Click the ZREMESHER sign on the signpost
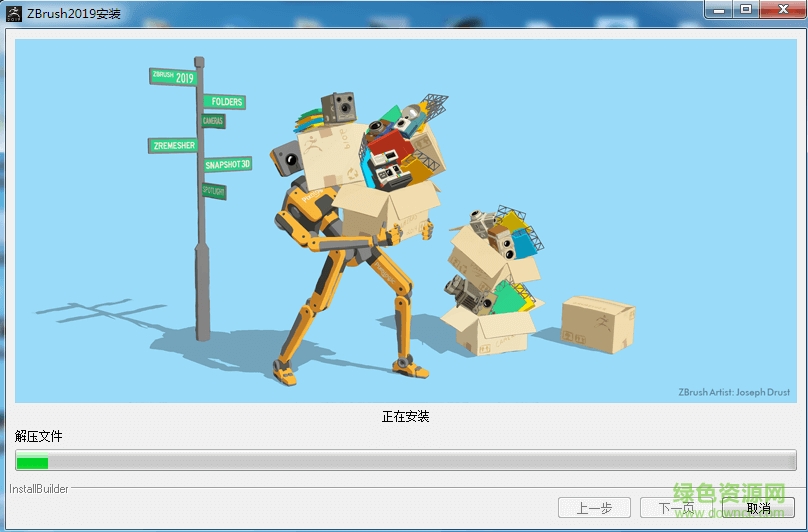The image size is (808, 532). [x=173, y=145]
